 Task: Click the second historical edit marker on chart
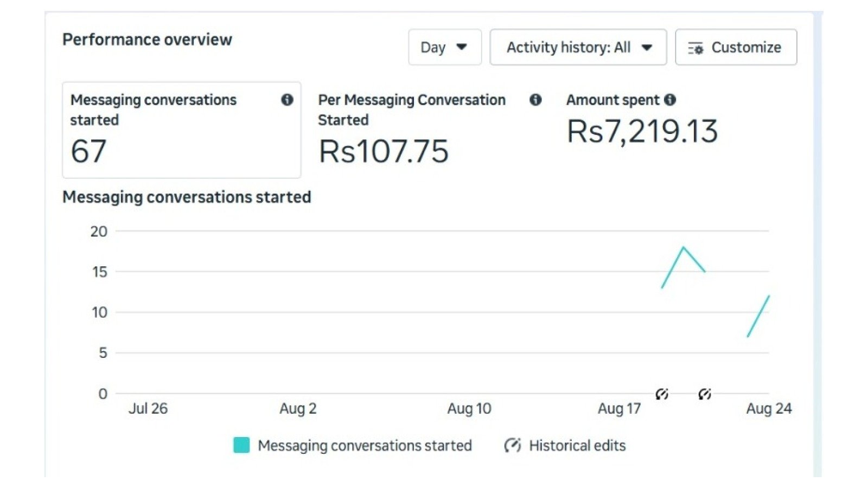point(705,394)
